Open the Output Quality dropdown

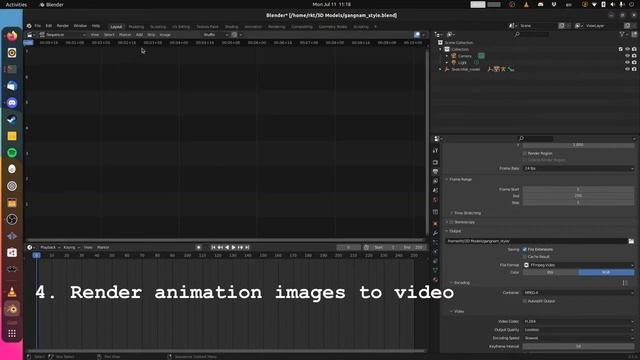tap(579, 330)
